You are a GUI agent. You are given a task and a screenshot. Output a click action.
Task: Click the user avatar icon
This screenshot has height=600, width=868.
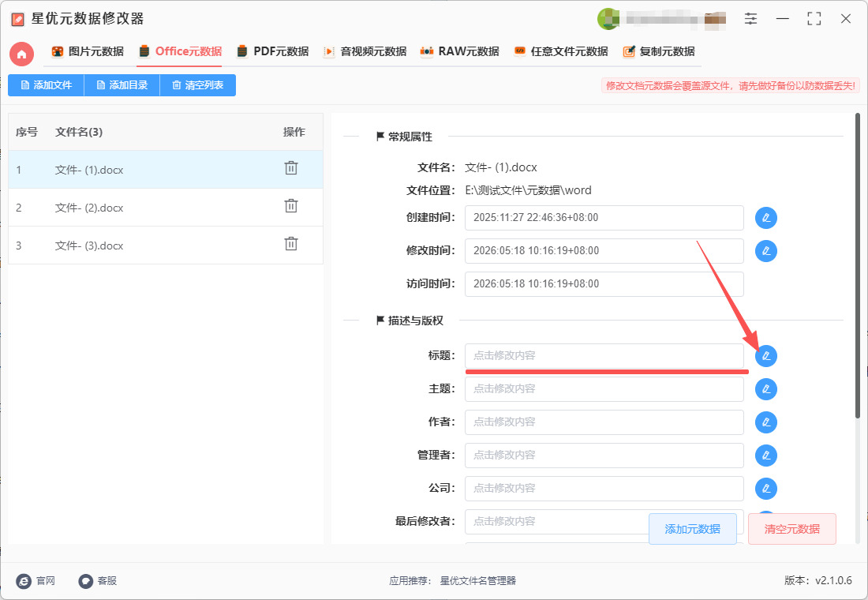pyautogui.click(x=608, y=19)
